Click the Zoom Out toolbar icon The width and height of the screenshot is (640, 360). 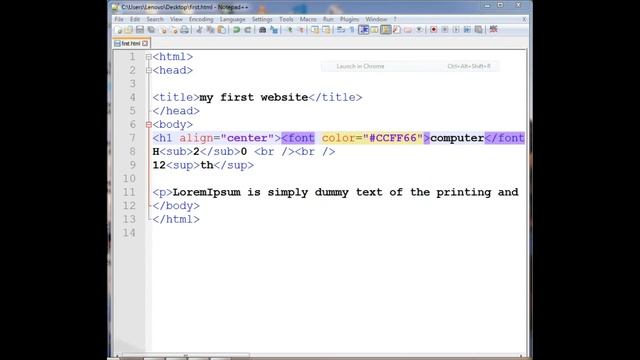tap(300, 30)
